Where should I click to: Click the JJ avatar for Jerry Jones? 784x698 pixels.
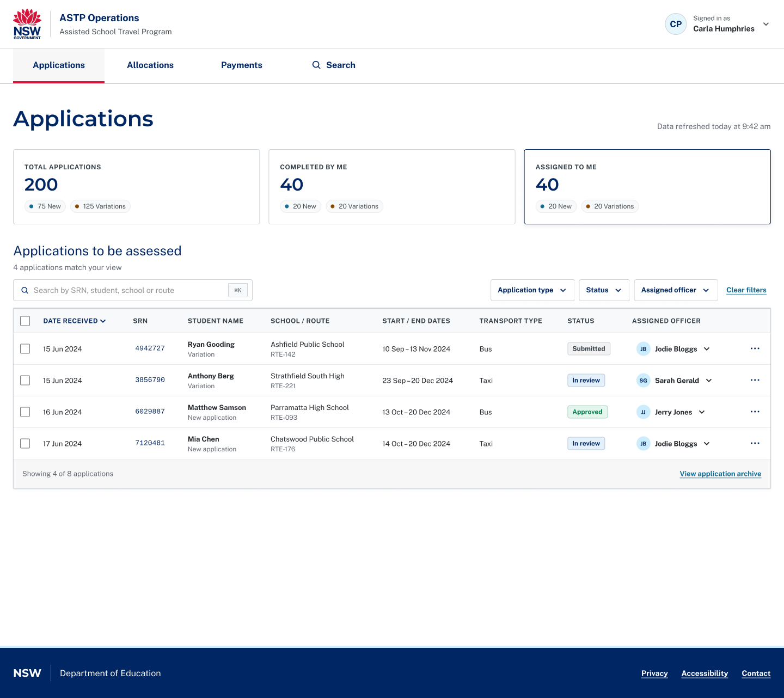click(643, 412)
